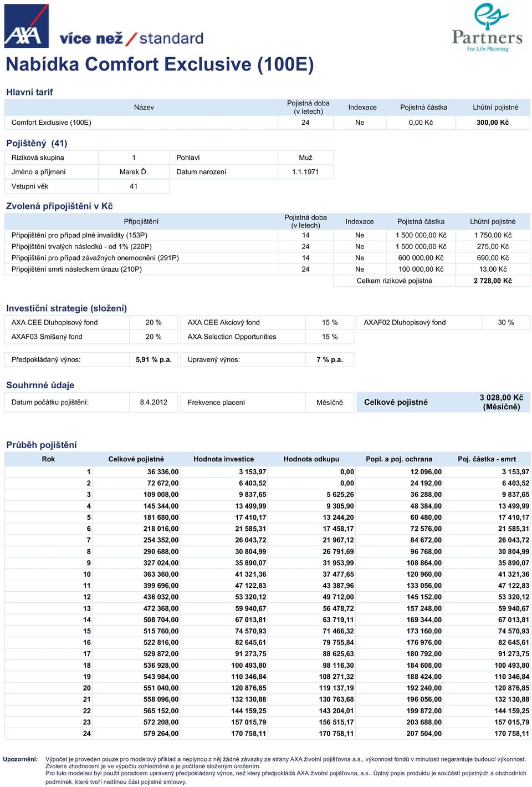Click the 'Pojištěný (41)' heading
Screen dimensions: 532x787
[37, 143]
